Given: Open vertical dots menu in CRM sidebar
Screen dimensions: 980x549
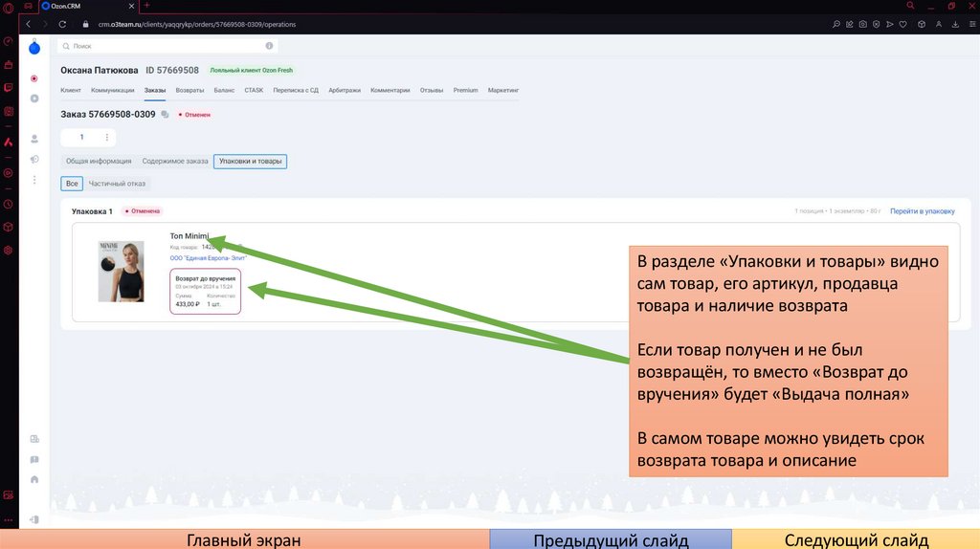Looking at the screenshot, I should [34, 180].
